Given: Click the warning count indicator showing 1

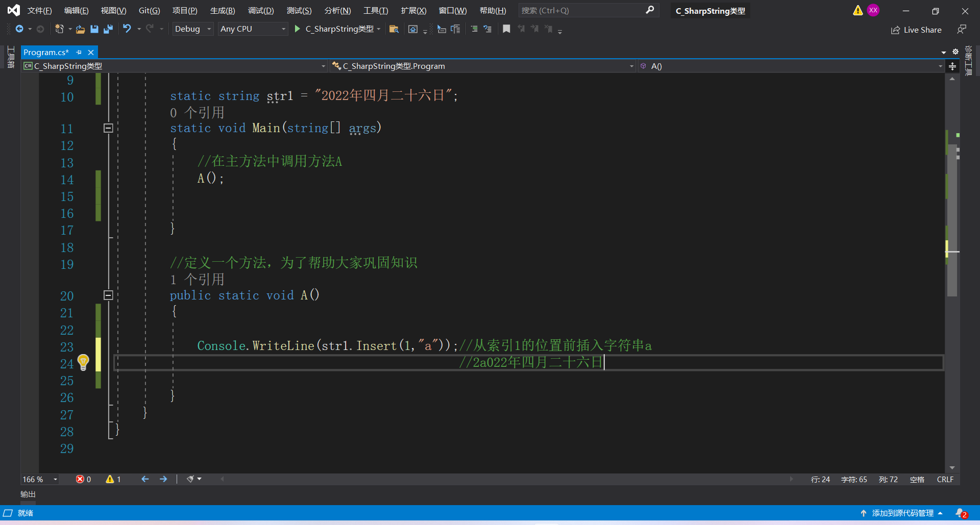Looking at the screenshot, I should coord(113,480).
